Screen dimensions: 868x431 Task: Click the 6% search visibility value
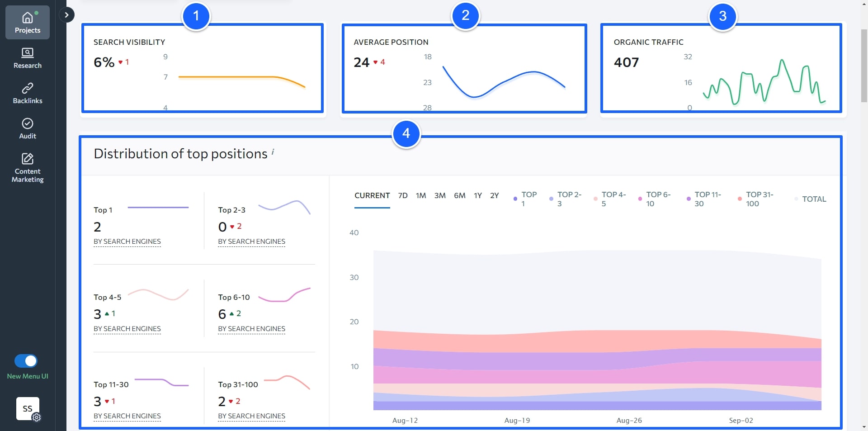click(104, 62)
